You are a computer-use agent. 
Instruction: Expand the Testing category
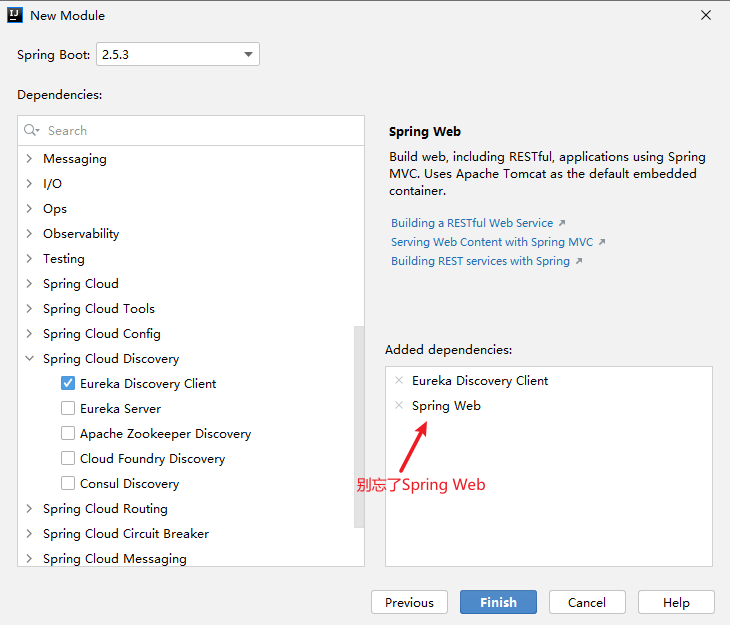pyautogui.click(x=29, y=258)
